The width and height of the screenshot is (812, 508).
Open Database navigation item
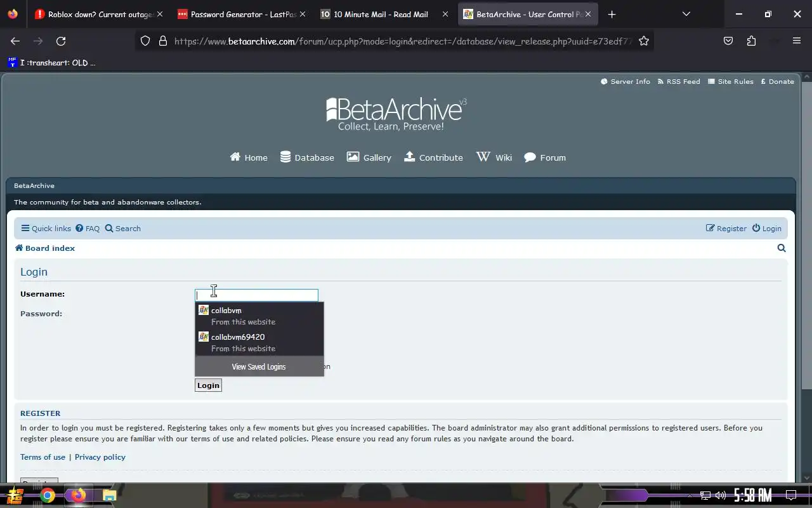click(307, 157)
